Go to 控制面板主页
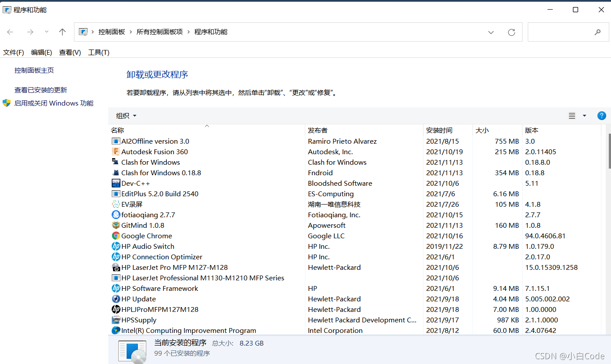Screen dimensions: 611x364 tap(34, 70)
